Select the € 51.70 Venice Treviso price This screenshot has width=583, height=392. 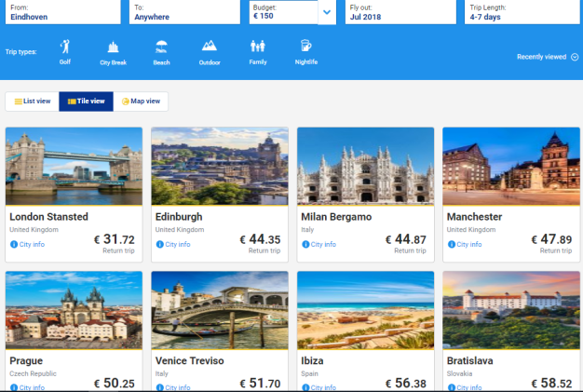(260, 384)
